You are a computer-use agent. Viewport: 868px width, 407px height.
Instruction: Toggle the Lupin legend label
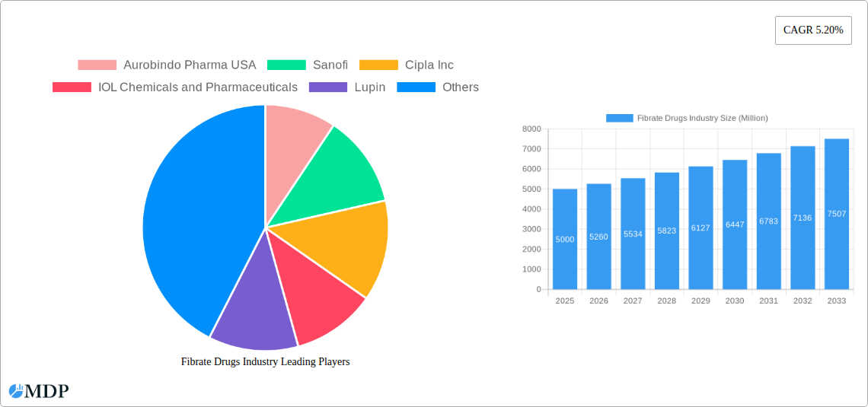pyautogui.click(x=370, y=87)
